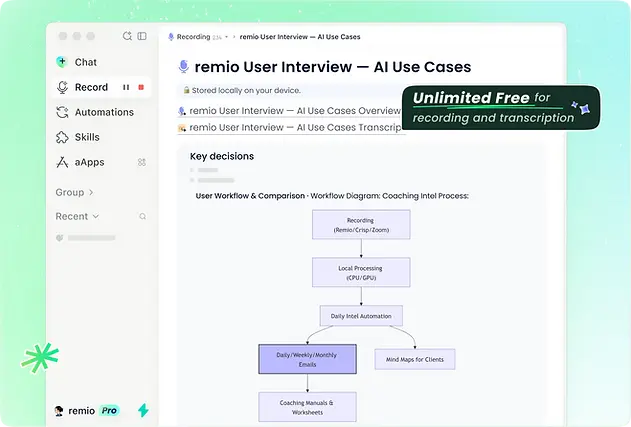The height and width of the screenshot is (427, 631).
Task: Click the Automations cycle icon
Action: pos(62,112)
